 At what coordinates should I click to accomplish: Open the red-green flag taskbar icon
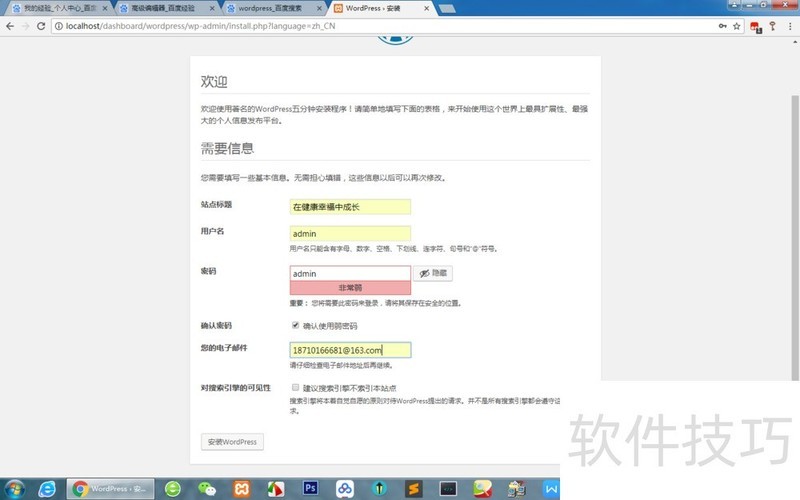(x=276, y=489)
